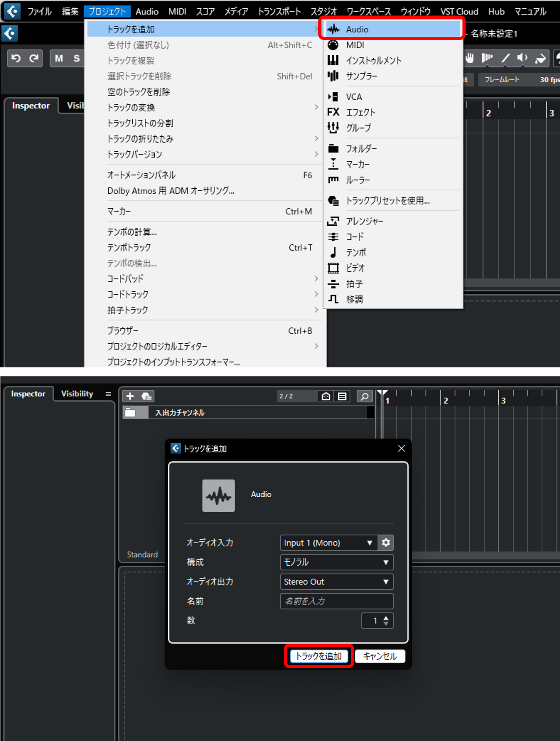Toggle global Solo S button
This screenshot has width=560, height=741.
point(77,58)
